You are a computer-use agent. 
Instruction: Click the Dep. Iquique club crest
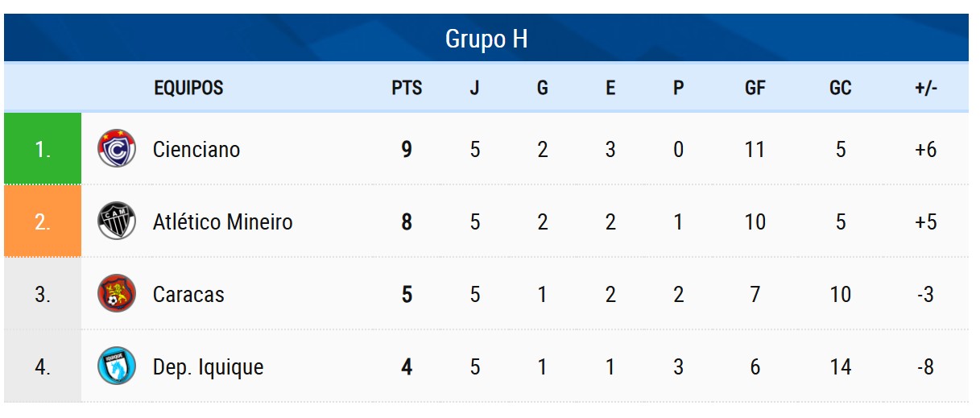[x=116, y=366]
